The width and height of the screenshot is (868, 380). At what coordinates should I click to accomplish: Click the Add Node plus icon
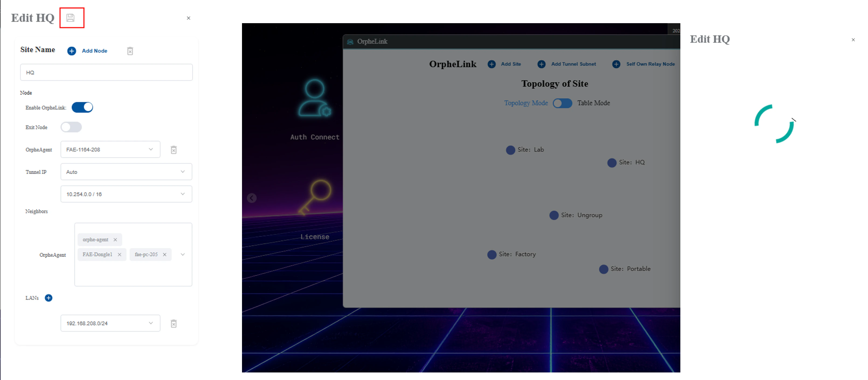[71, 51]
